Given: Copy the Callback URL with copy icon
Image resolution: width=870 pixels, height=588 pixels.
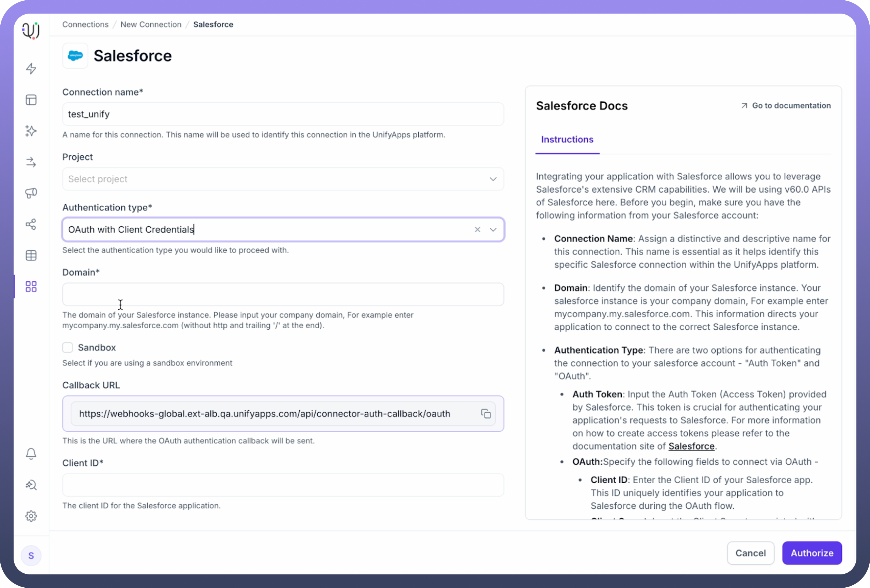Looking at the screenshot, I should pyautogui.click(x=486, y=414).
